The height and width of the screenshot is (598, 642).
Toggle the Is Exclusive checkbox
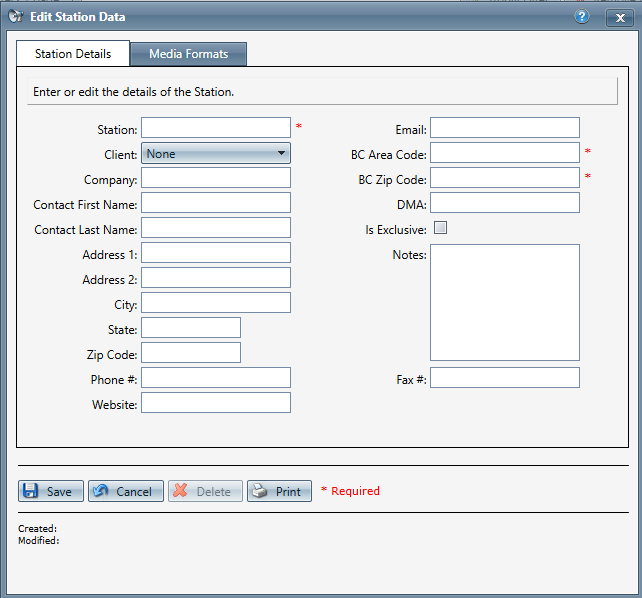coord(440,228)
